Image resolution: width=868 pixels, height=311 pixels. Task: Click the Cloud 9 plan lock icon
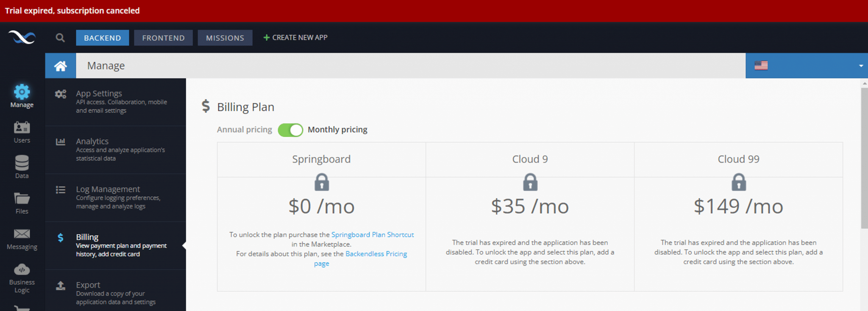(530, 182)
